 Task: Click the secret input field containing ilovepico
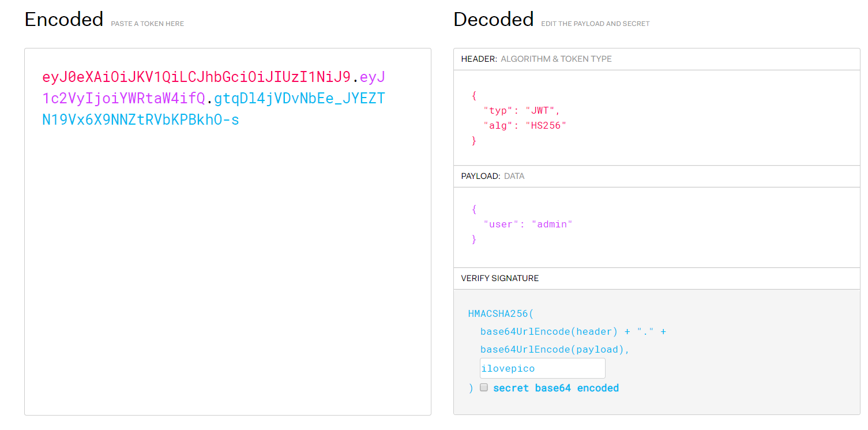point(542,368)
